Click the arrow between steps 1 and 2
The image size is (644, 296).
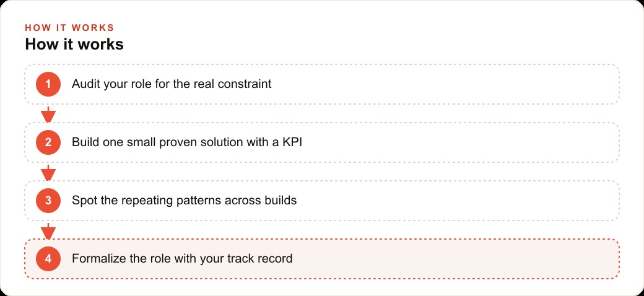tap(48, 115)
